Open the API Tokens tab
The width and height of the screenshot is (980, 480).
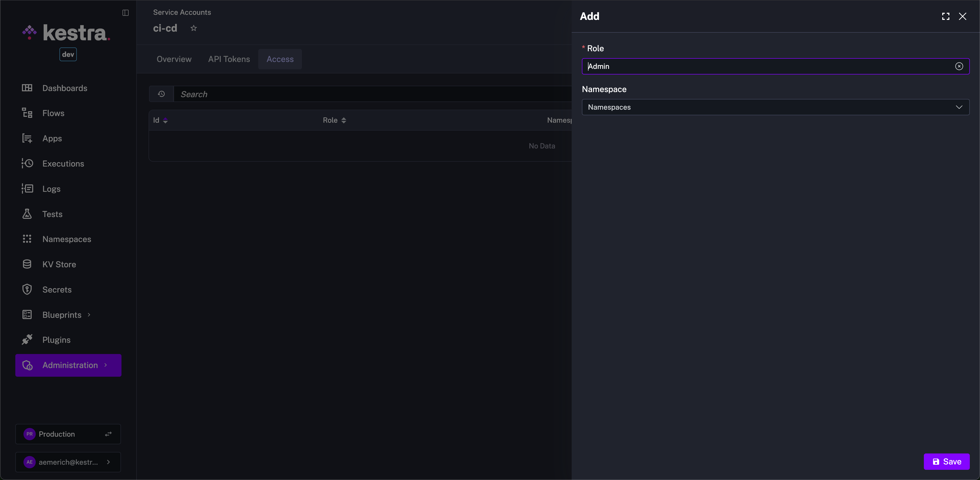click(x=229, y=59)
